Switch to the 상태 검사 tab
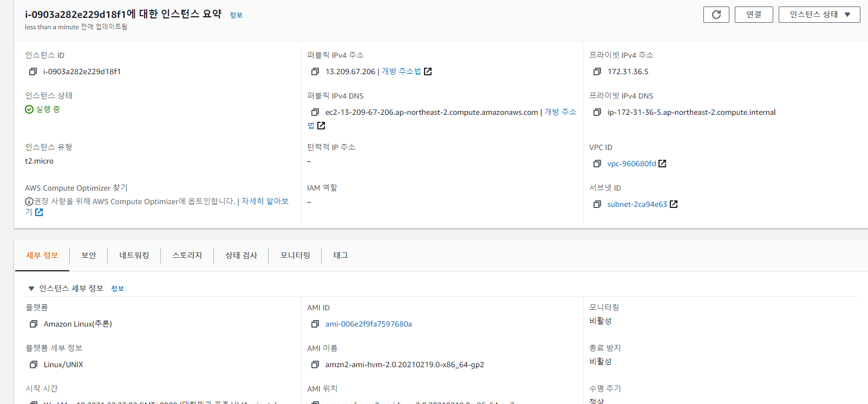The image size is (868, 404). [x=242, y=256]
